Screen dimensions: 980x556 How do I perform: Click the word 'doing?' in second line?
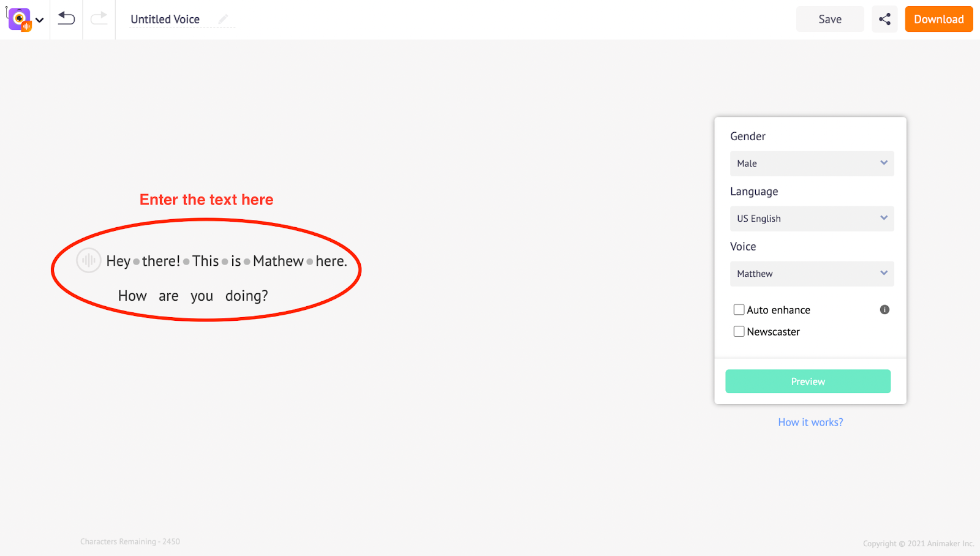[x=247, y=296]
